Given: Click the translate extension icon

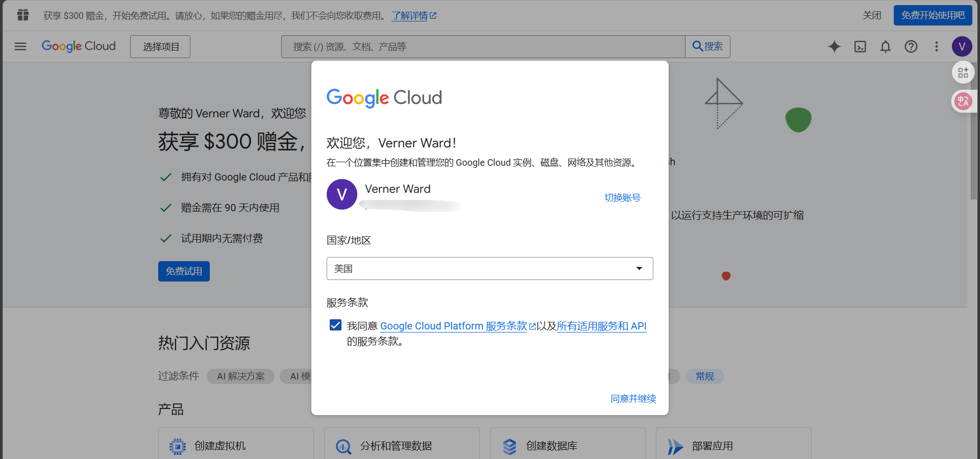Looking at the screenshot, I should tap(963, 101).
